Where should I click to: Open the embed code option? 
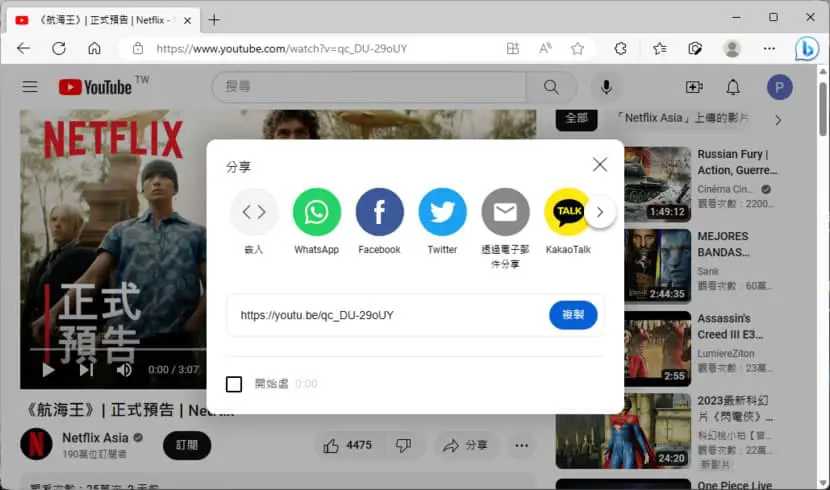(254, 212)
